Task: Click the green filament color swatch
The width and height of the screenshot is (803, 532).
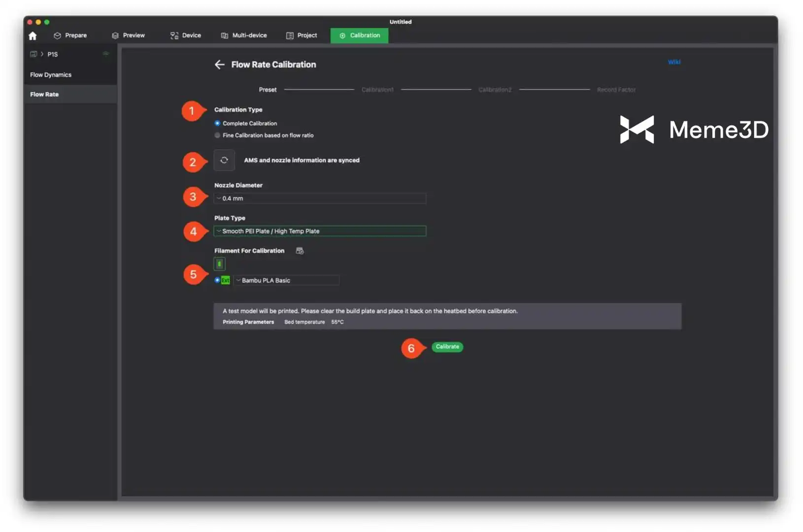Action: [x=219, y=264]
